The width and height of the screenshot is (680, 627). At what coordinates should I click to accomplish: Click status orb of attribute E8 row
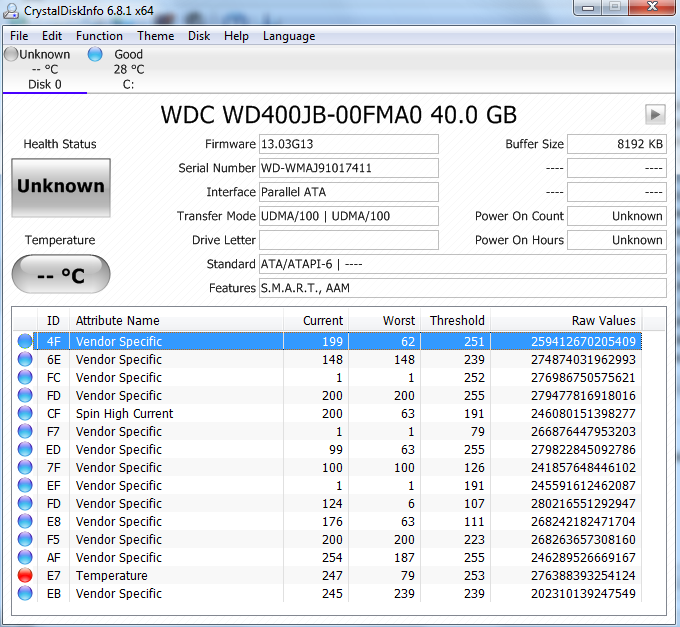coord(25,521)
